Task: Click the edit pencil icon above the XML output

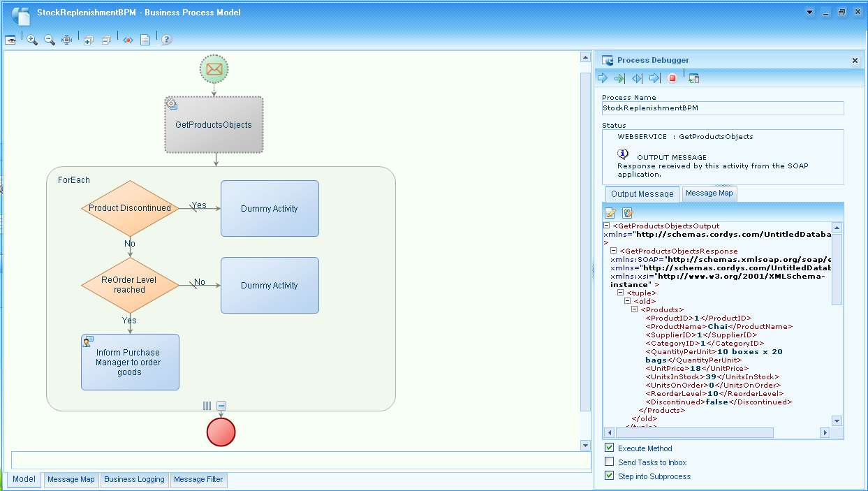Action: (x=610, y=213)
